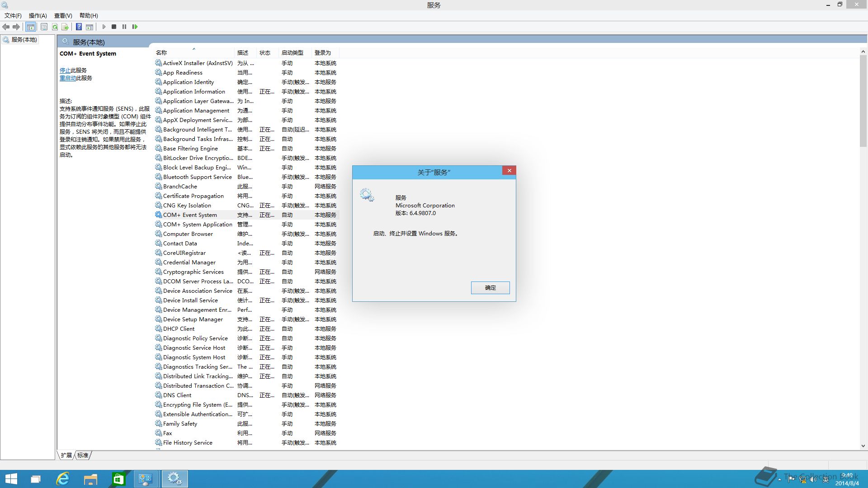868x488 pixels.
Task: Switch to the 扩展 tab at bottom
Action: [66, 455]
